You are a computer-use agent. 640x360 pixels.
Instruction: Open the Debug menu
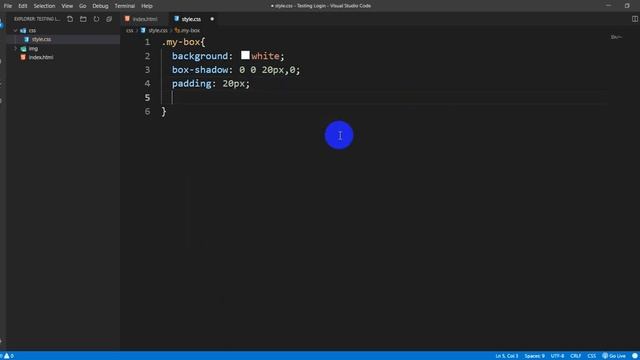(x=100, y=6)
